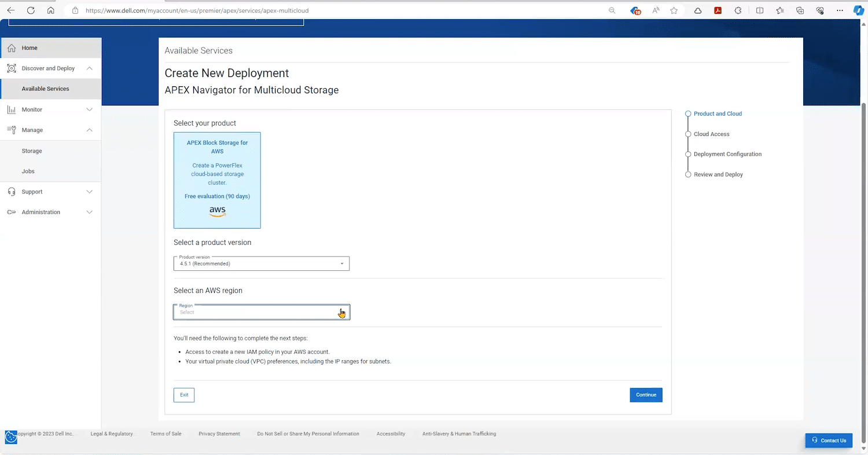Click the tracking prevention badge icon
Image resolution: width=868 pixels, height=455 pixels.
point(635,10)
